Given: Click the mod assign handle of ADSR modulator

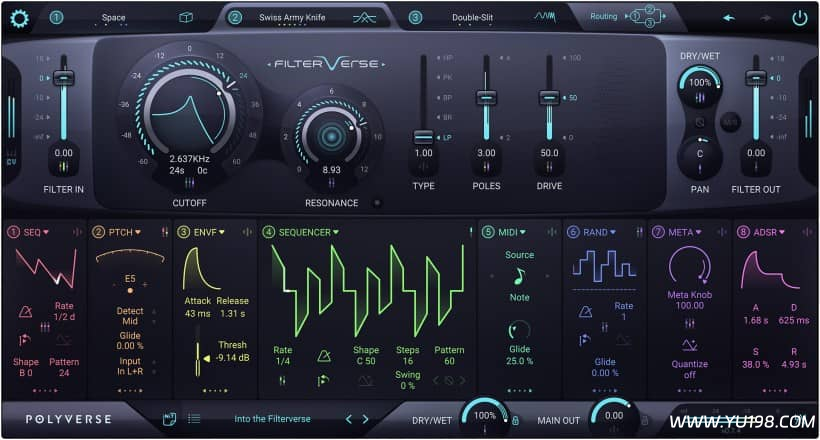Looking at the screenshot, I should click(807, 232).
